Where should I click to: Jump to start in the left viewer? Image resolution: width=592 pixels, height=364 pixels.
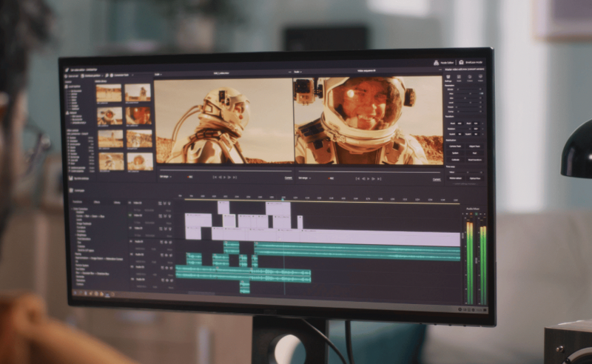215,177
